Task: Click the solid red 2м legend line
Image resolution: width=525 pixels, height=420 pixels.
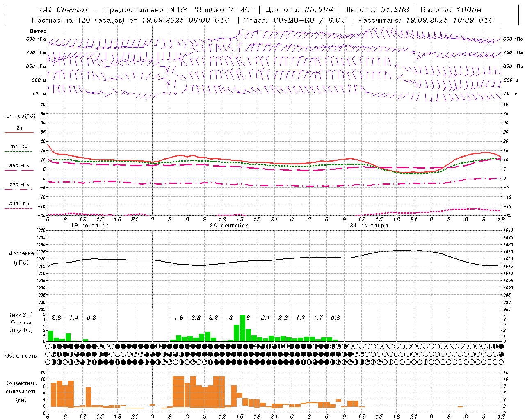Action: [19, 132]
